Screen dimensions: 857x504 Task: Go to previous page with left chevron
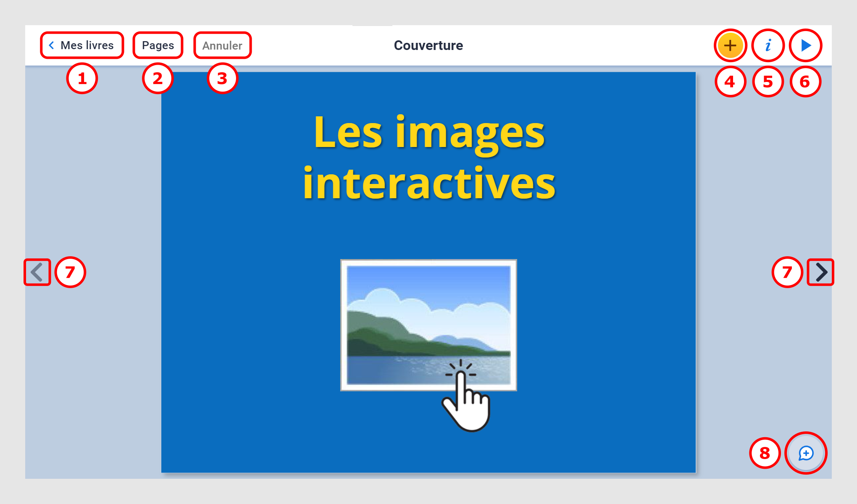[x=37, y=272]
